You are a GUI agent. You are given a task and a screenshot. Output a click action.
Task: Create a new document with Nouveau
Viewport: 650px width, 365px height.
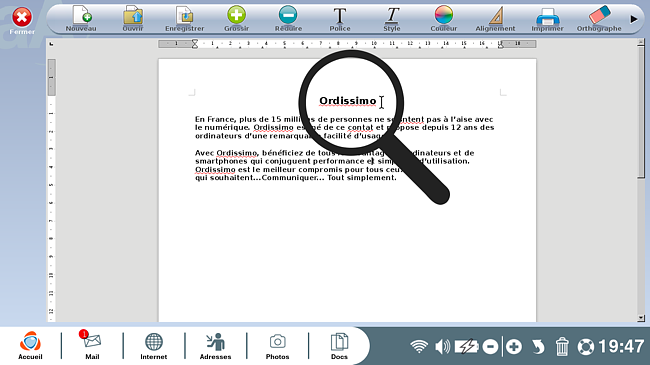81,19
